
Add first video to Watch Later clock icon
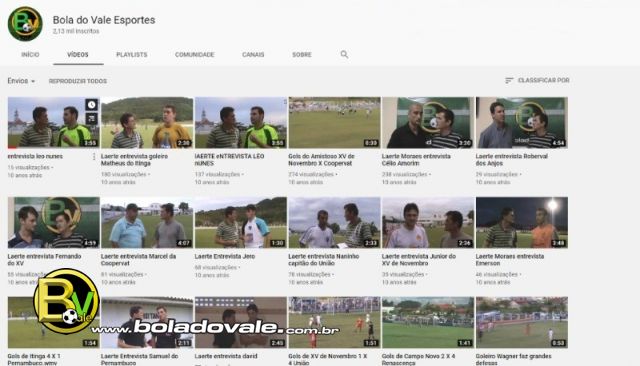tap(91, 104)
